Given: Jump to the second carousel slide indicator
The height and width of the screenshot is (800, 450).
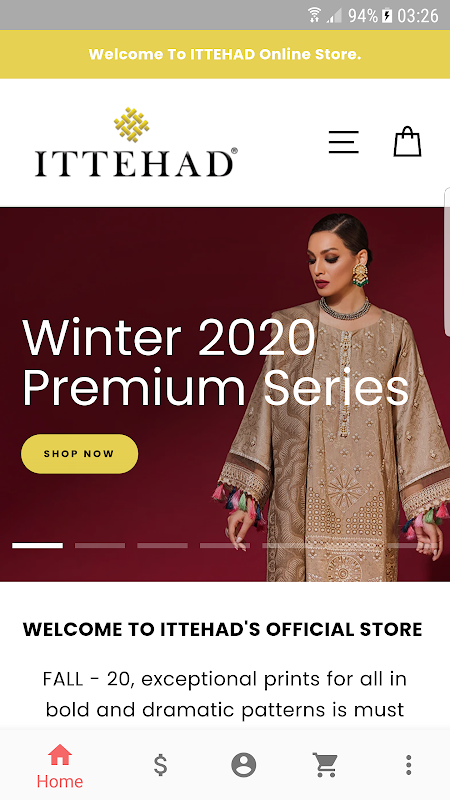Looking at the screenshot, I should click(100, 545).
